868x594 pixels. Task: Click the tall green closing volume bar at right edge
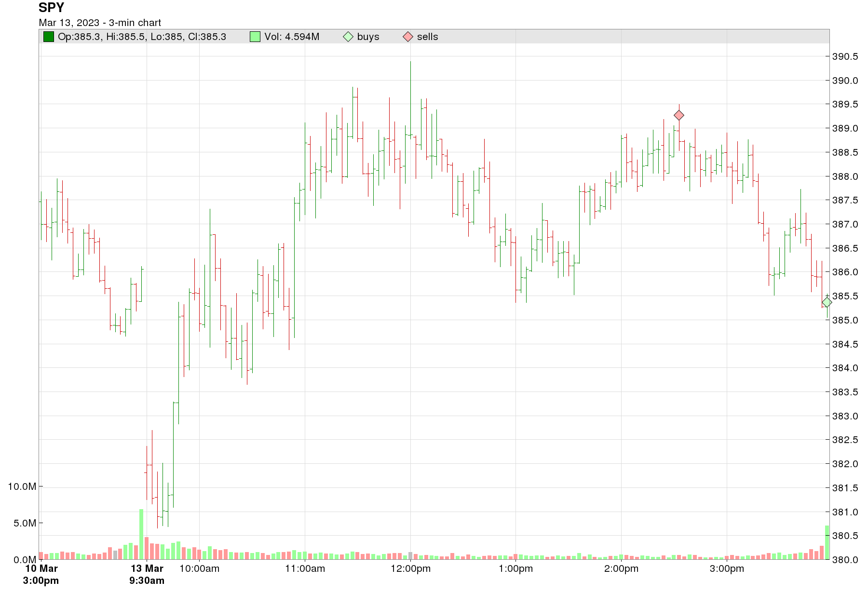point(827,542)
